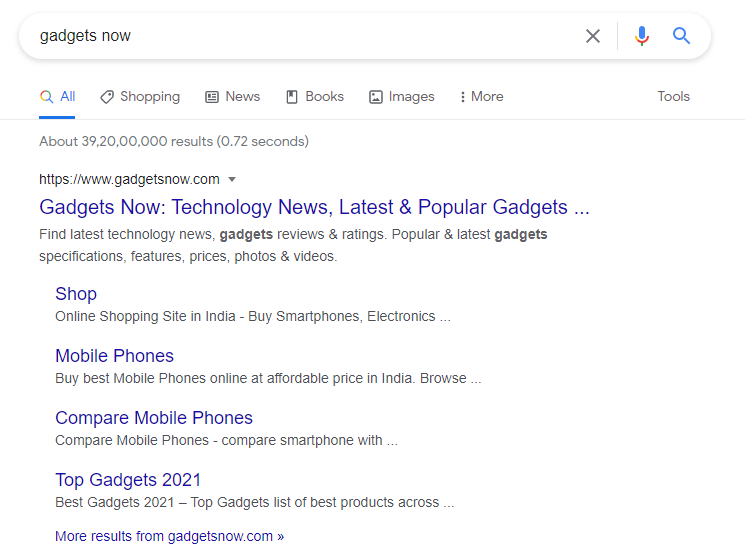The image size is (745, 555).
Task: Click the About 39,20,00,000 results text
Action: tap(174, 141)
